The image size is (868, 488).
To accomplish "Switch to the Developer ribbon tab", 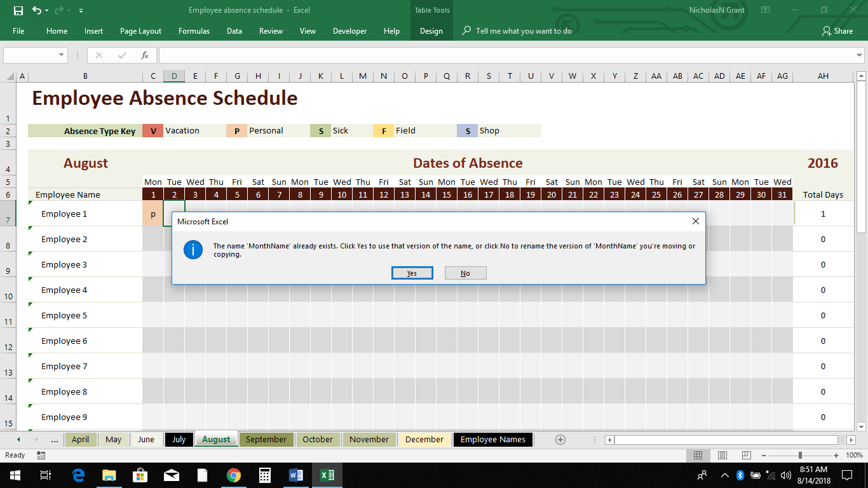I will click(350, 31).
